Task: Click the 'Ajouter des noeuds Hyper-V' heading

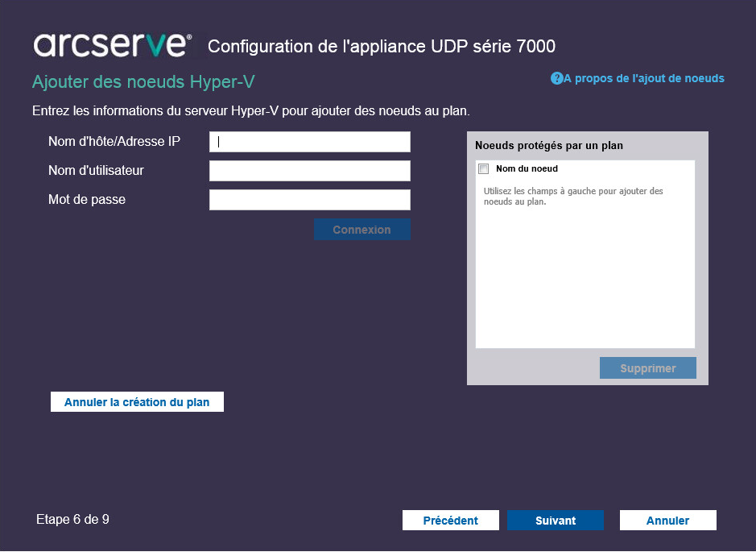Action: (x=143, y=82)
